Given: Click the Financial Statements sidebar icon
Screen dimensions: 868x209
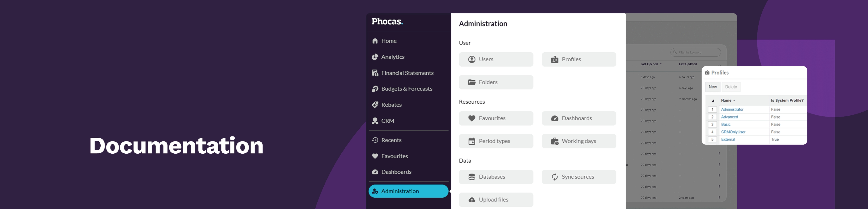Looking at the screenshot, I should point(375,73).
